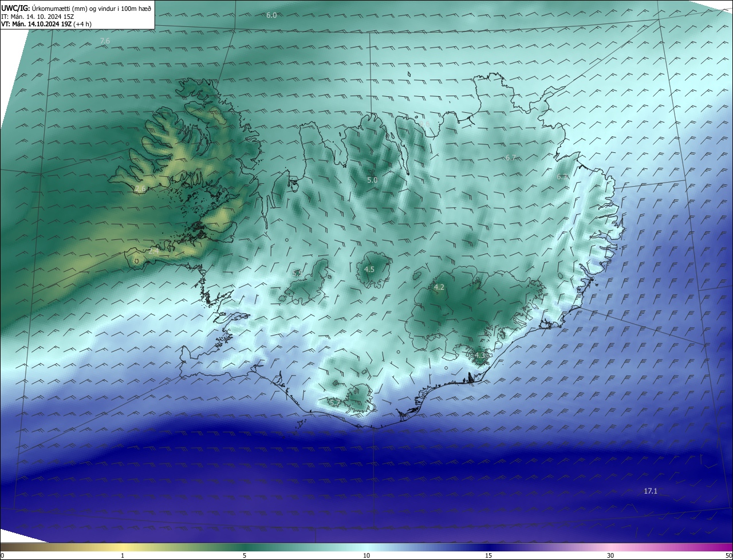This screenshot has height=560, width=733.
Task: Click the 0 tick on the color scale
Action: click(x=2, y=555)
